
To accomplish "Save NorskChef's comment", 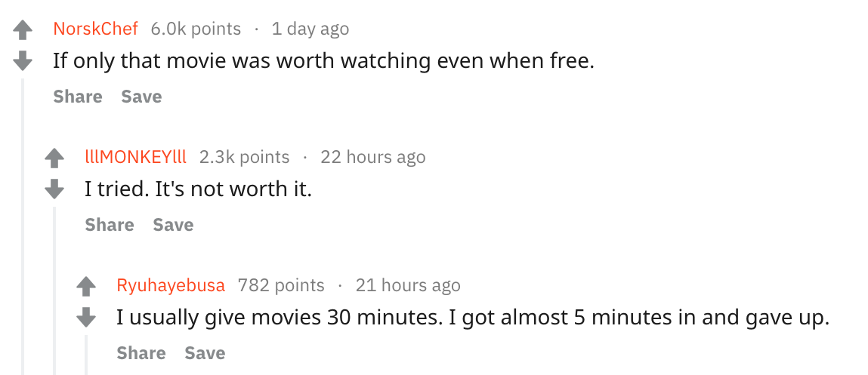I will pos(141,97).
